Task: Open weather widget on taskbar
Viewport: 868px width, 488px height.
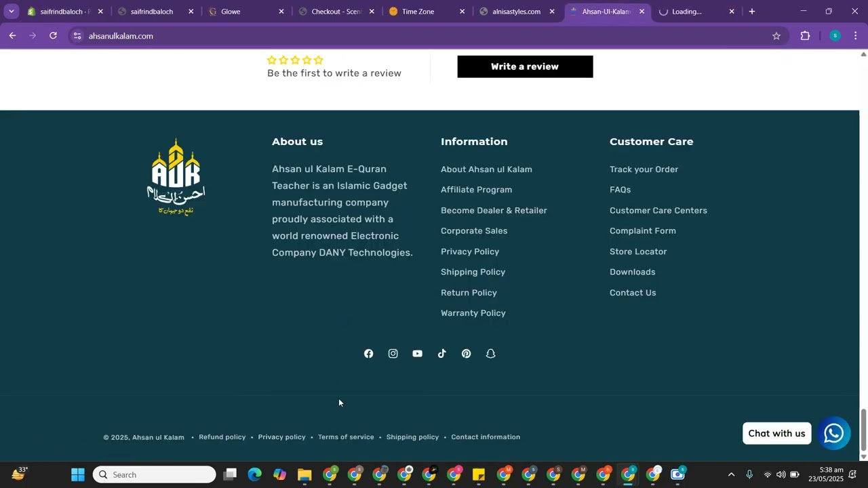Action: [x=19, y=474]
